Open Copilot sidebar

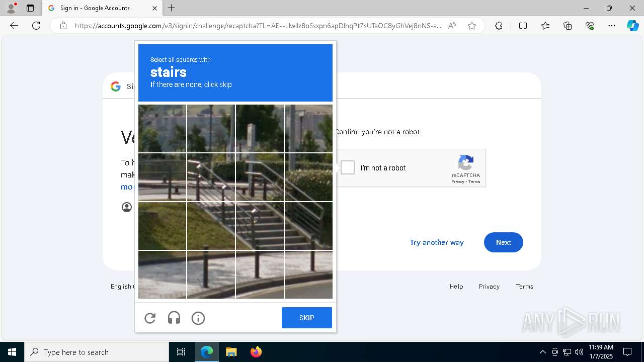(632, 26)
